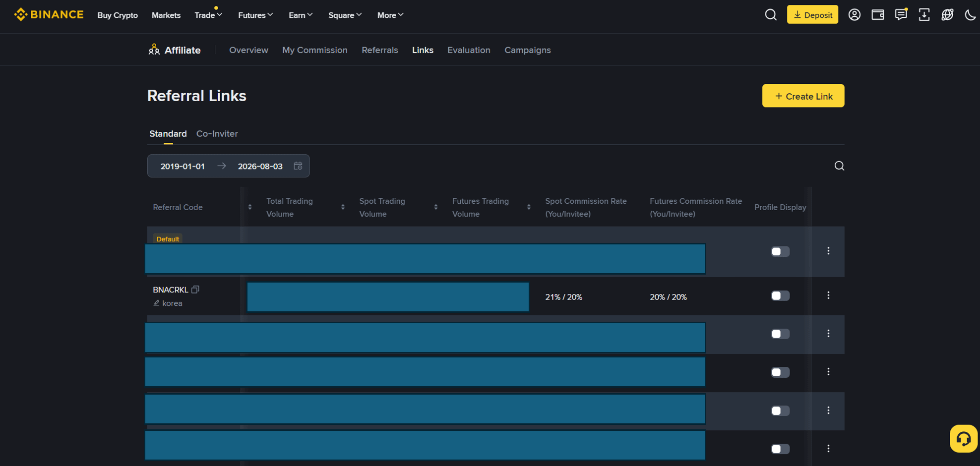This screenshot has width=980, height=466.
Task: Expand the Trade dropdown menu
Action: tap(208, 15)
